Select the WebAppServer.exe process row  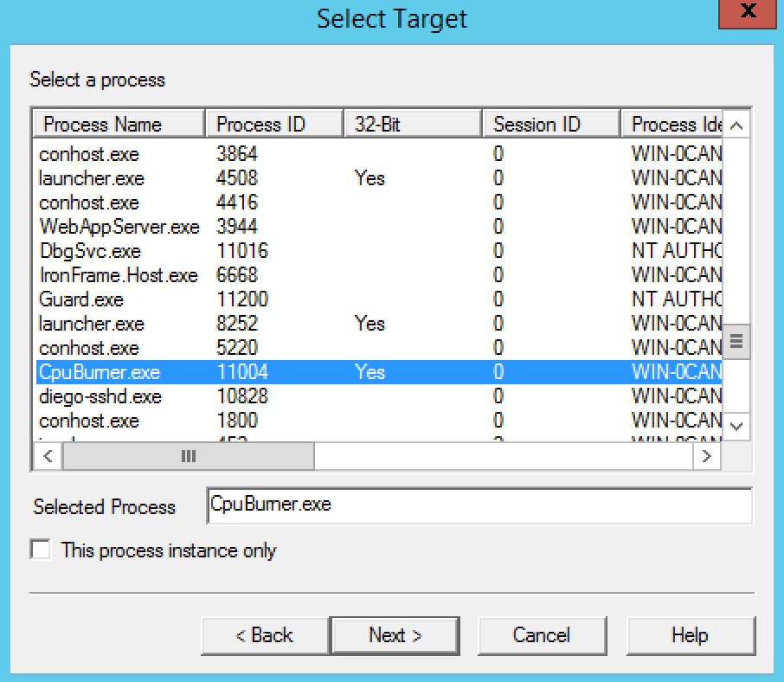click(x=119, y=227)
